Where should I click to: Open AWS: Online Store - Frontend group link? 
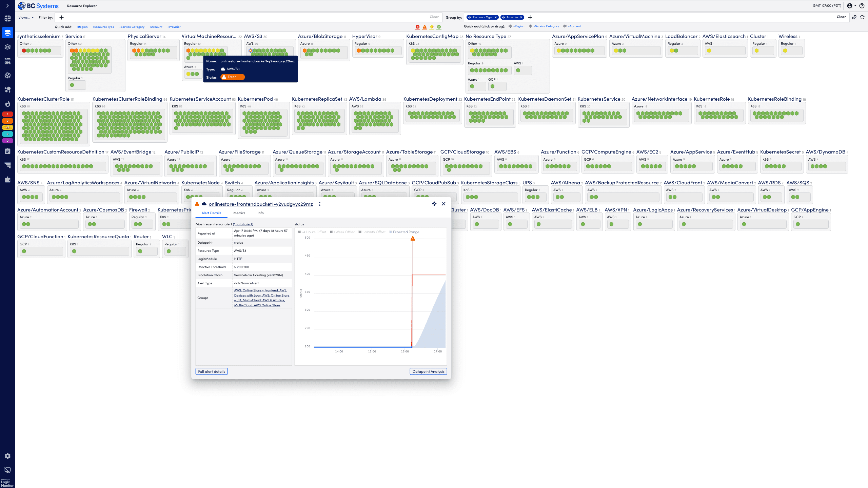point(256,290)
